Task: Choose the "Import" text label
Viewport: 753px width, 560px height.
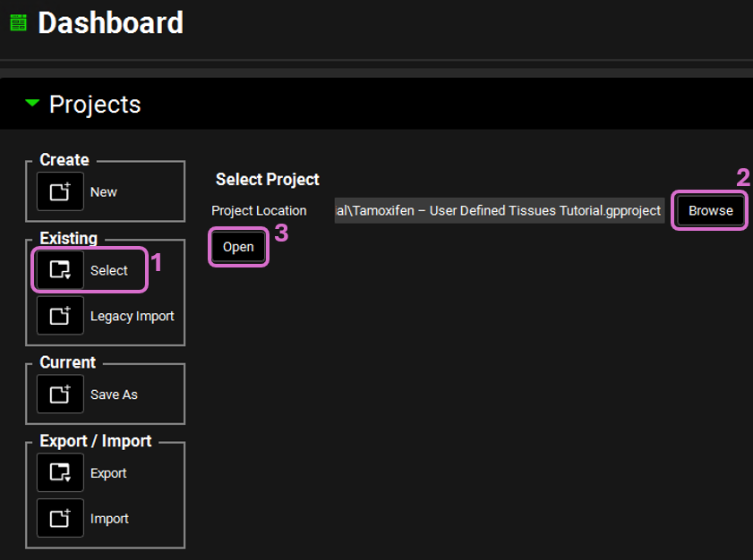Action: click(109, 520)
